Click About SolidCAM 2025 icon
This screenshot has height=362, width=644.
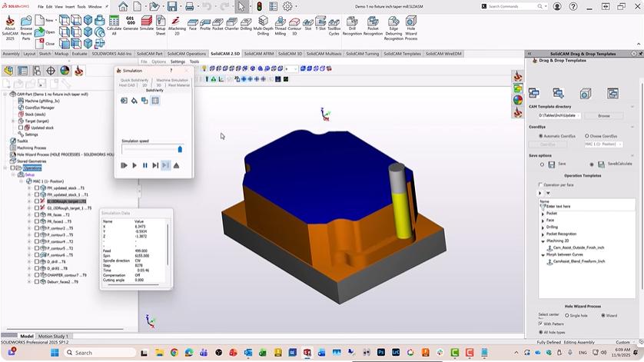[x=10, y=28]
